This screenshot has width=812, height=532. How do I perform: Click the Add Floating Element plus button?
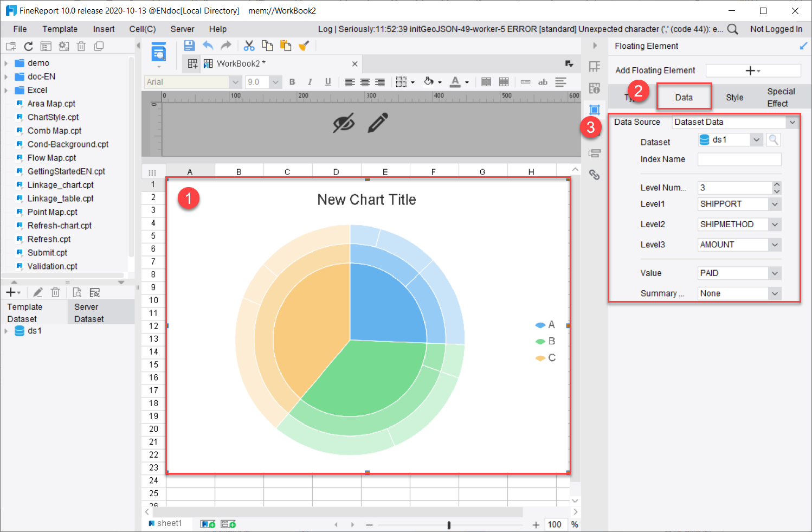(751, 70)
